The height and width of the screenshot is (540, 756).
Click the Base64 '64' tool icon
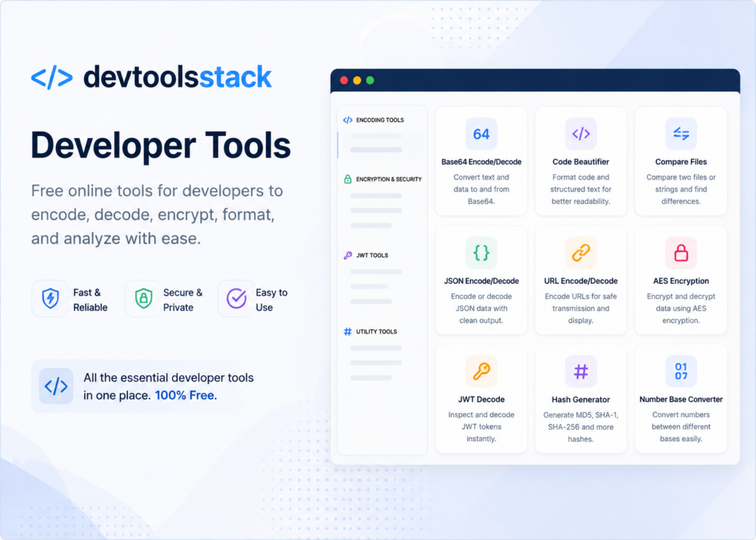[481, 134]
